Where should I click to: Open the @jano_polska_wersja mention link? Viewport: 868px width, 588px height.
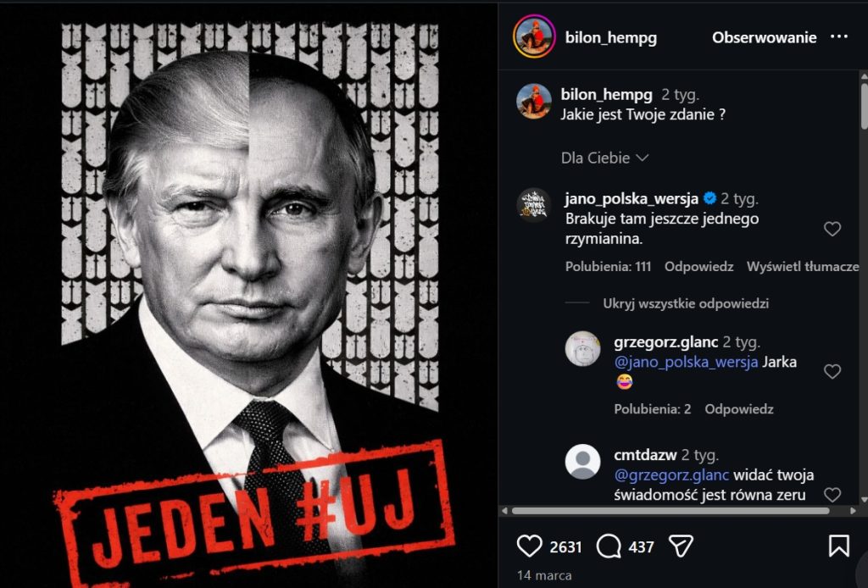686,362
